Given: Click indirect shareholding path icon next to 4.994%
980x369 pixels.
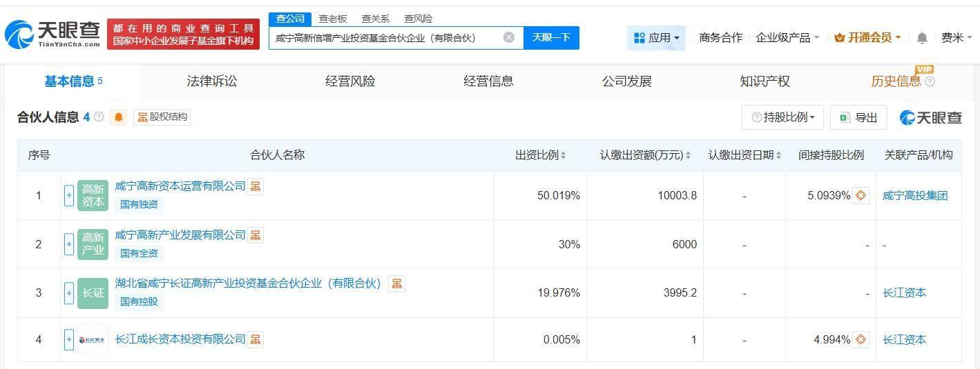Looking at the screenshot, I should 861,339.
